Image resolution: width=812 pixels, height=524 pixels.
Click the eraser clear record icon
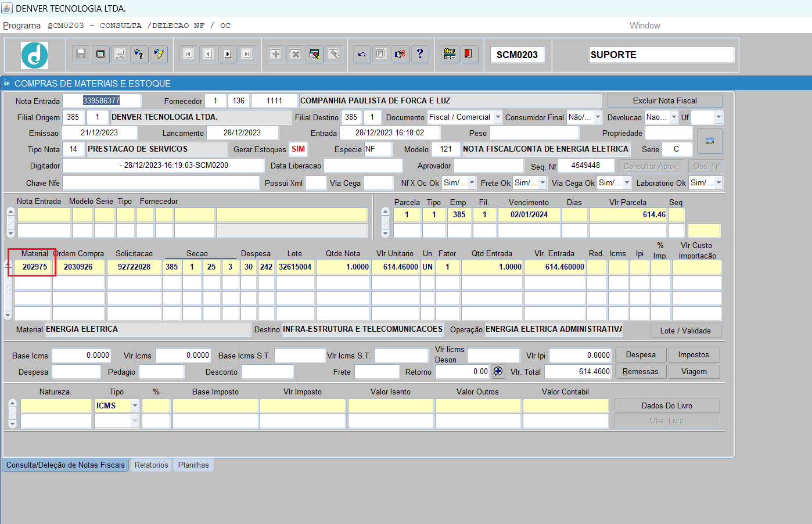pyautogui.click(x=334, y=54)
